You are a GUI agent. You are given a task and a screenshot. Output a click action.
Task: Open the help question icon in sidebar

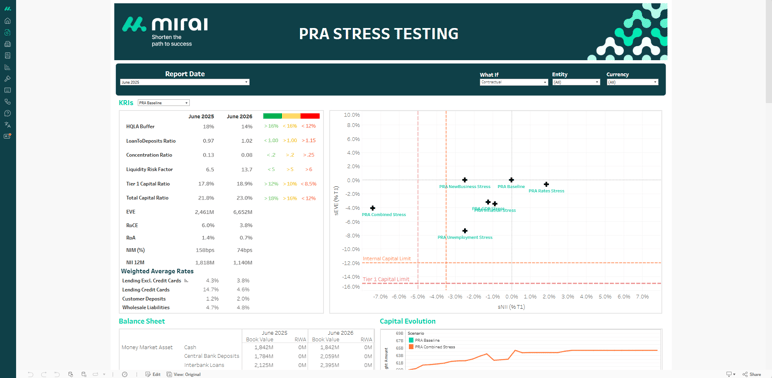7,113
